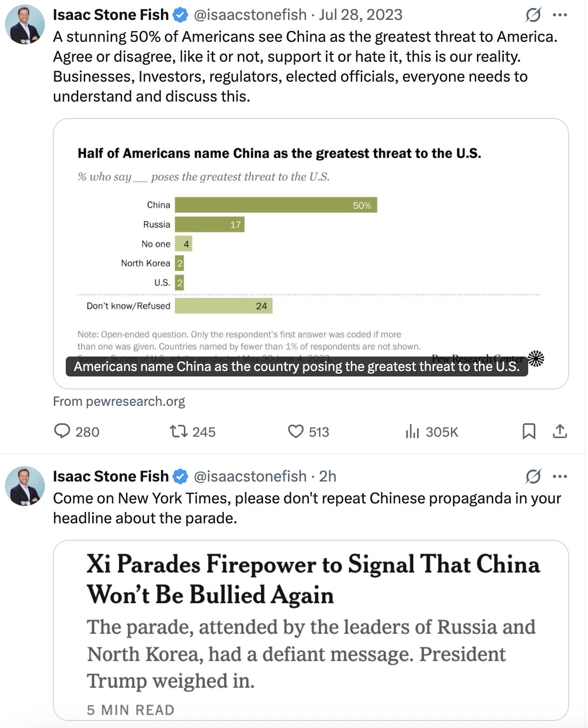Click the avatar photo on the first tweet
Viewport: 588px width, 728px height.
click(x=25, y=25)
